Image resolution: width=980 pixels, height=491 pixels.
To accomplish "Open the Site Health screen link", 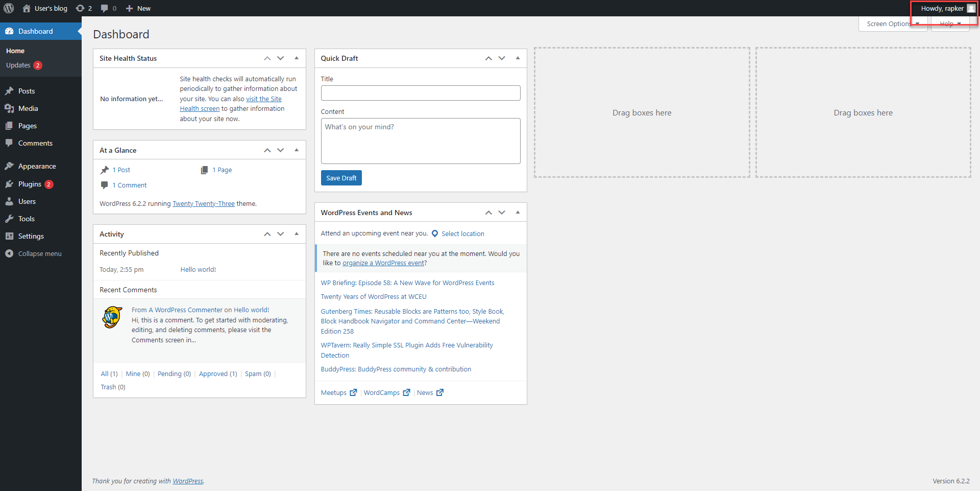I will coord(231,104).
